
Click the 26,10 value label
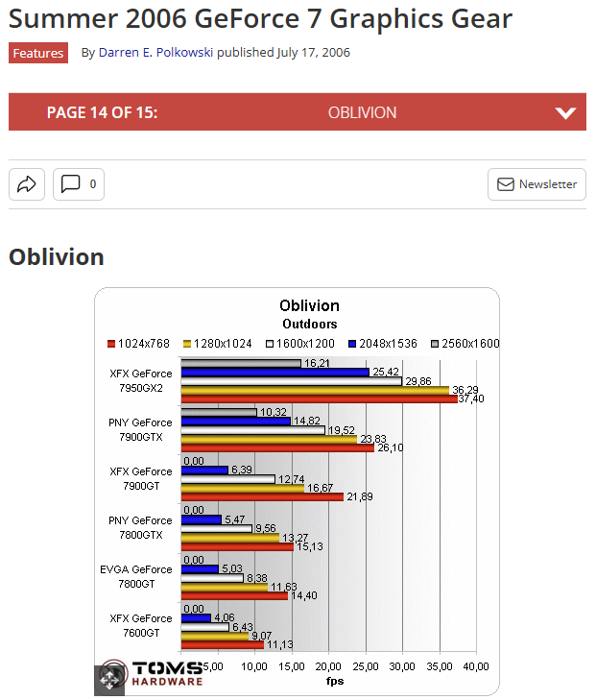click(391, 447)
